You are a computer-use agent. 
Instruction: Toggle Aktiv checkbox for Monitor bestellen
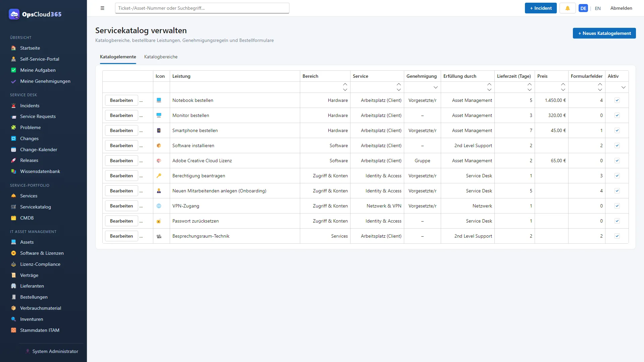617,115
